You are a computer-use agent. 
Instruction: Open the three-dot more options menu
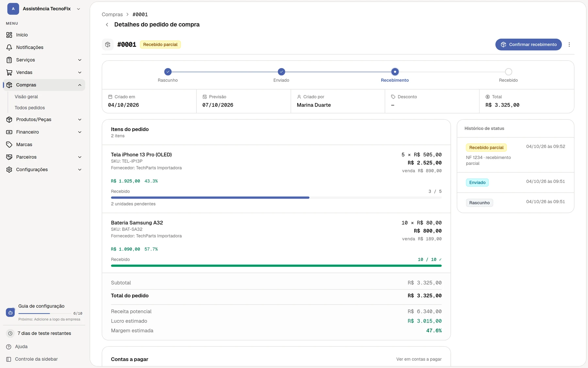(x=569, y=44)
